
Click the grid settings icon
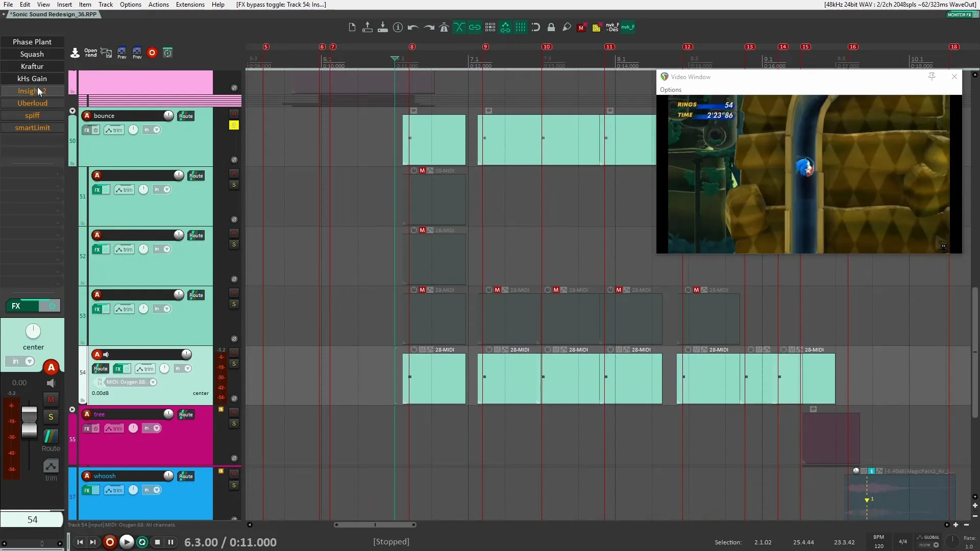(x=490, y=28)
